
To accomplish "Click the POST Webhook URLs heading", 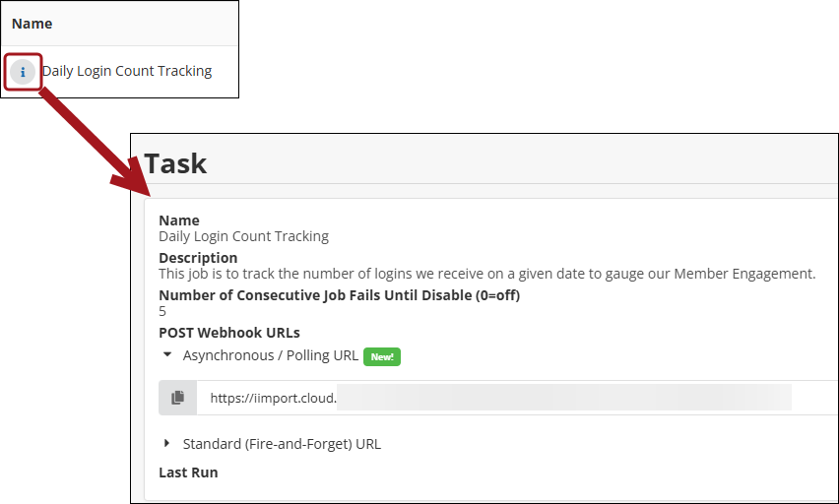I will click(x=228, y=333).
